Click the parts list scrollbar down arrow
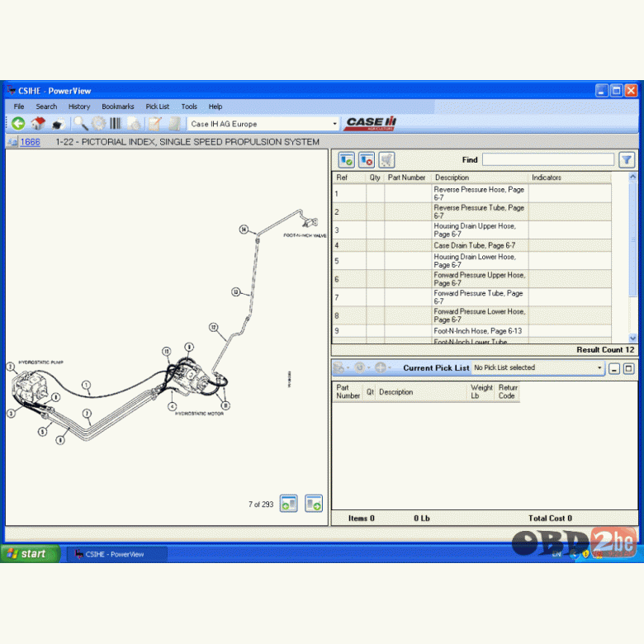644x644 pixels. [632, 338]
